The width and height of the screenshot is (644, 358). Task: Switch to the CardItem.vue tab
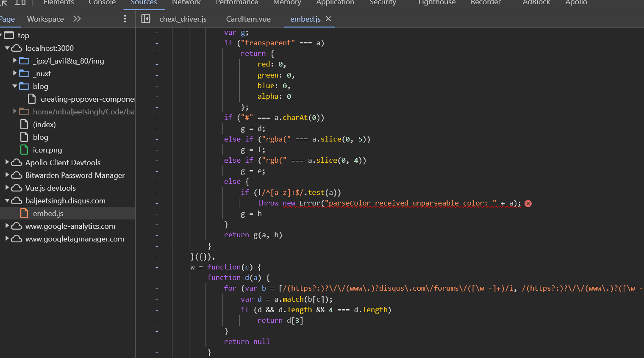(248, 19)
